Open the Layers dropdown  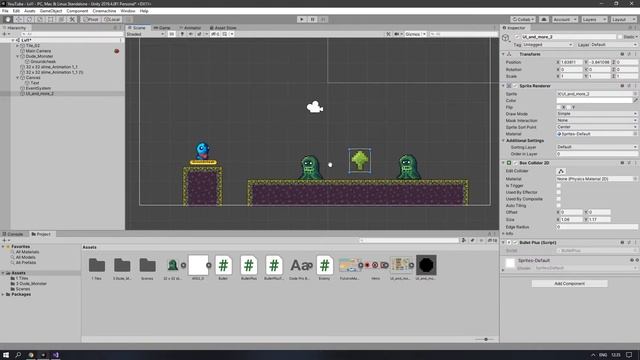coord(594,19)
